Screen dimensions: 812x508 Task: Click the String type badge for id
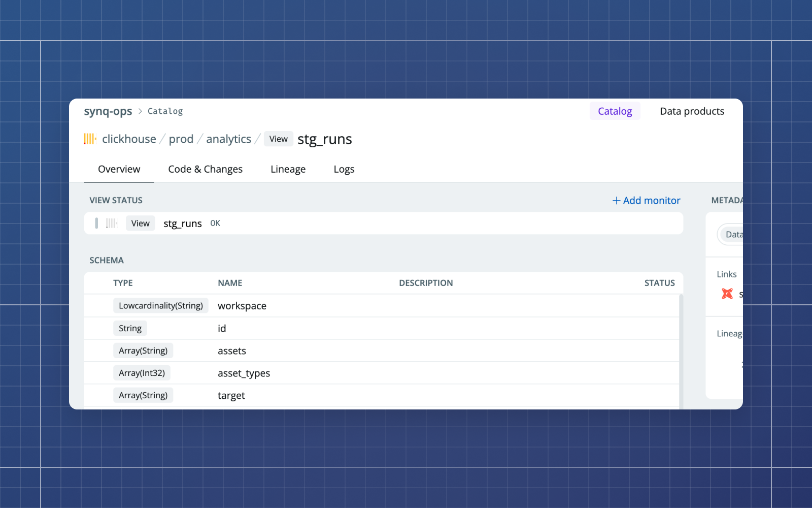pyautogui.click(x=130, y=328)
